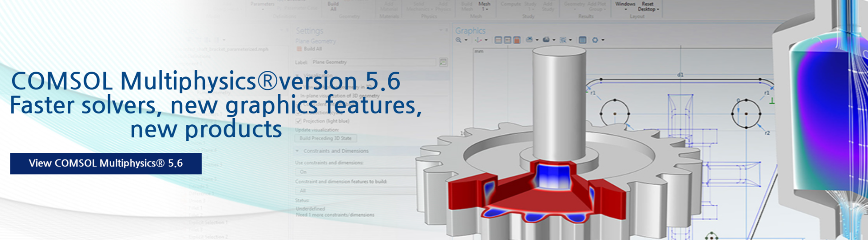Click the 'COMSOL Multiphysics version 5.6' headline
Image resolution: width=868 pixels, height=240 pixels.
[206, 81]
